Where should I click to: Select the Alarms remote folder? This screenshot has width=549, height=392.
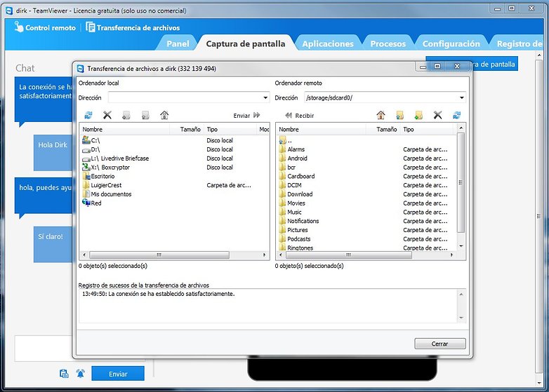tap(366, 149)
